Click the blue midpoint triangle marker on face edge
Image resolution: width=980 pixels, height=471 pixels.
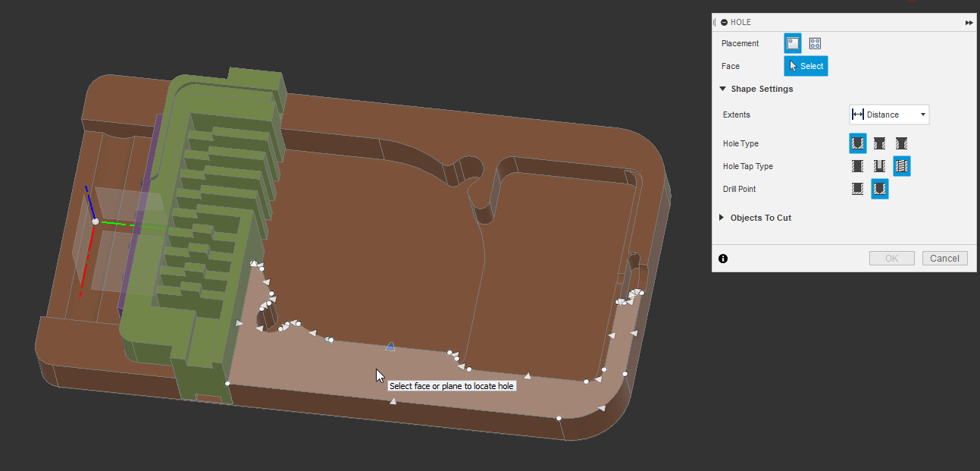point(390,346)
